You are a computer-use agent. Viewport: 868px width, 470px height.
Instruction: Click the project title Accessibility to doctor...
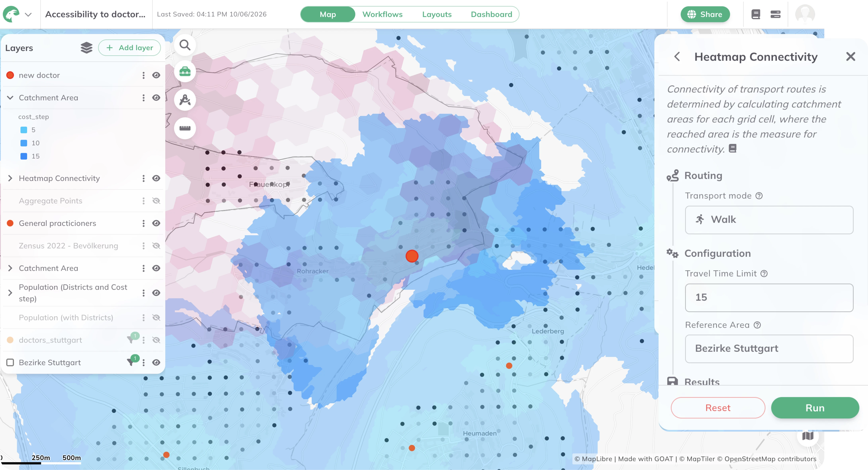[95, 14]
